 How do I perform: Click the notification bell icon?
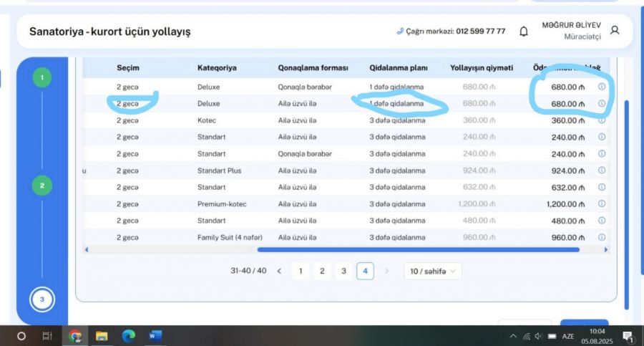[x=524, y=32]
